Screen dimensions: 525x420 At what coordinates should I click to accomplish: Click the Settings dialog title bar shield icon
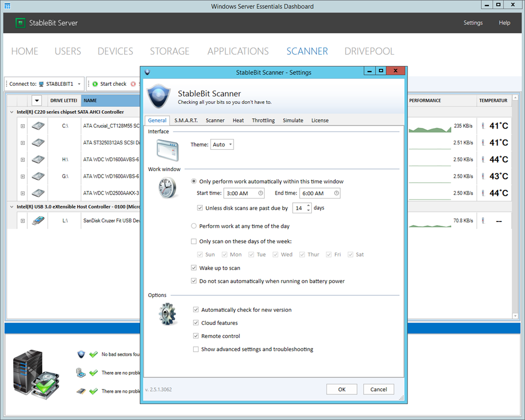click(147, 72)
